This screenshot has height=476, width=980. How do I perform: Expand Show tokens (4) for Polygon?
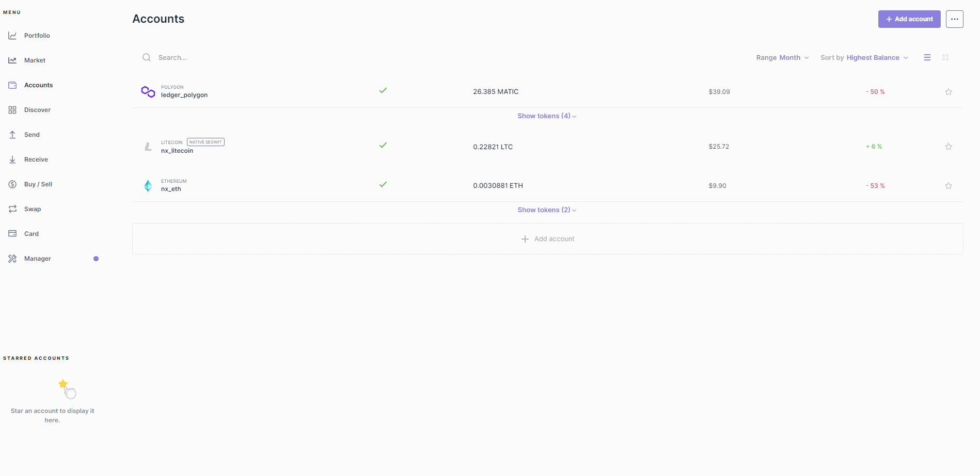pyautogui.click(x=547, y=116)
